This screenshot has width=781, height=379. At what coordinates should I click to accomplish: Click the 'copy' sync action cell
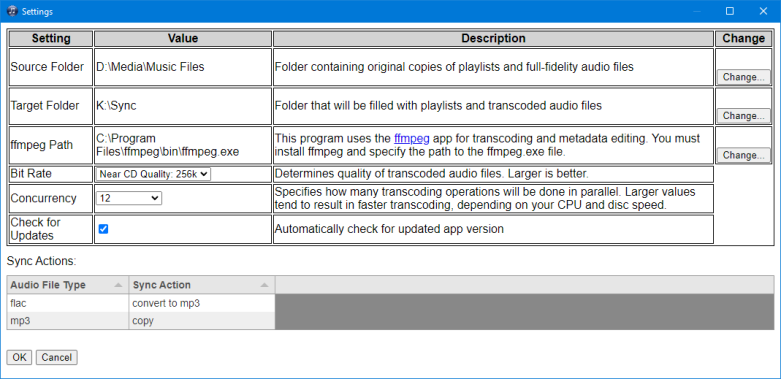(x=202, y=321)
